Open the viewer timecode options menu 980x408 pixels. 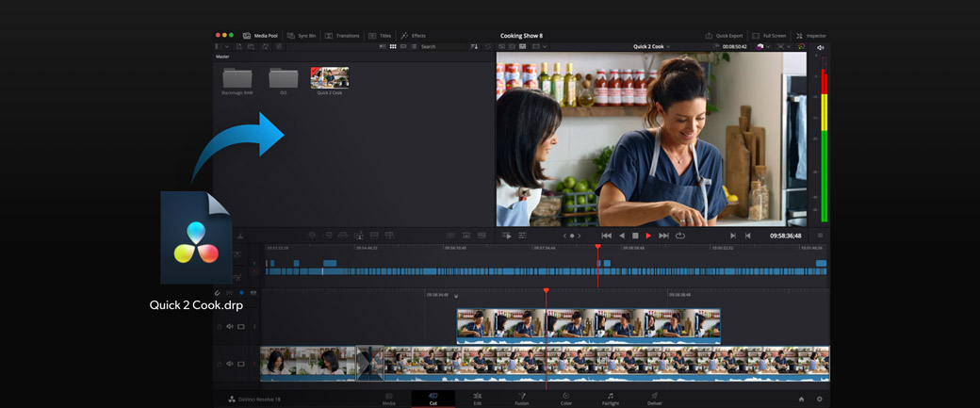point(820,236)
